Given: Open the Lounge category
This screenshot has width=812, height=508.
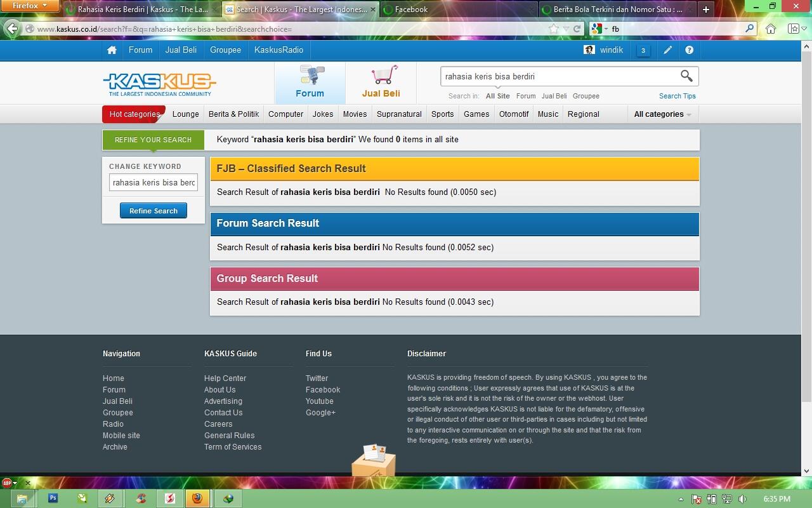Looking at the screenshot, I should pos(185,114).
